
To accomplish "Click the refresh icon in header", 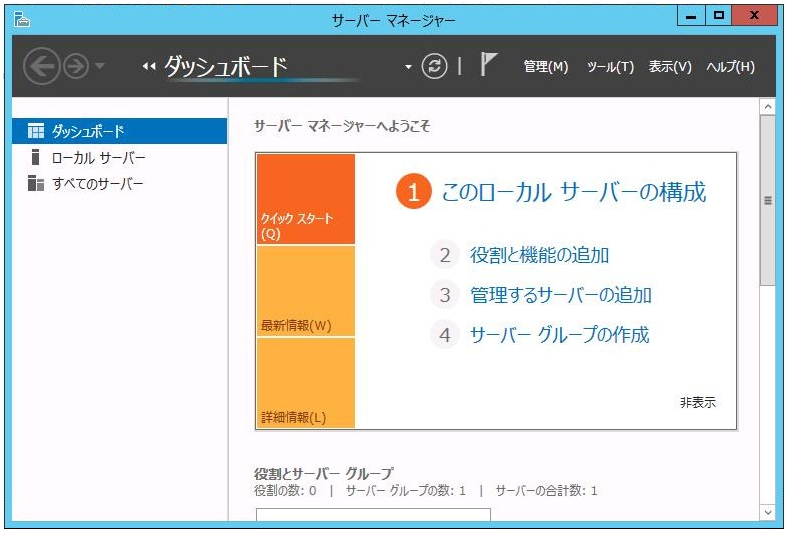I will pyautogui.click(x=434, y=66).
